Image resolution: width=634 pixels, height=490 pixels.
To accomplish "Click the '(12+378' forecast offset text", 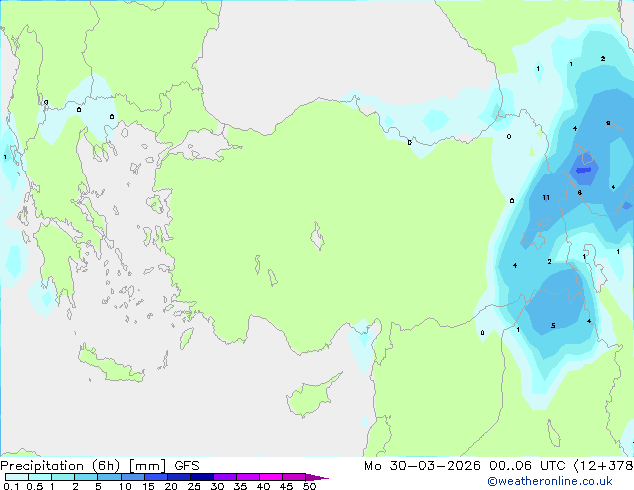I will tap(603, 466).
